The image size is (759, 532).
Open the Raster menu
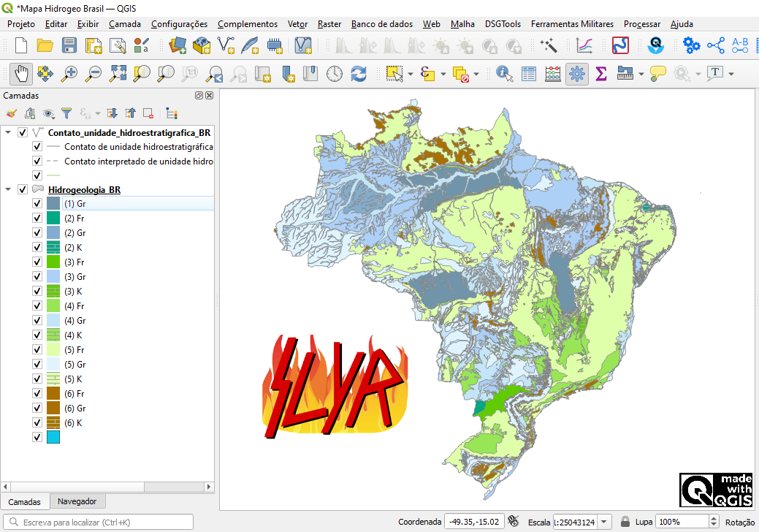(329, 23)
